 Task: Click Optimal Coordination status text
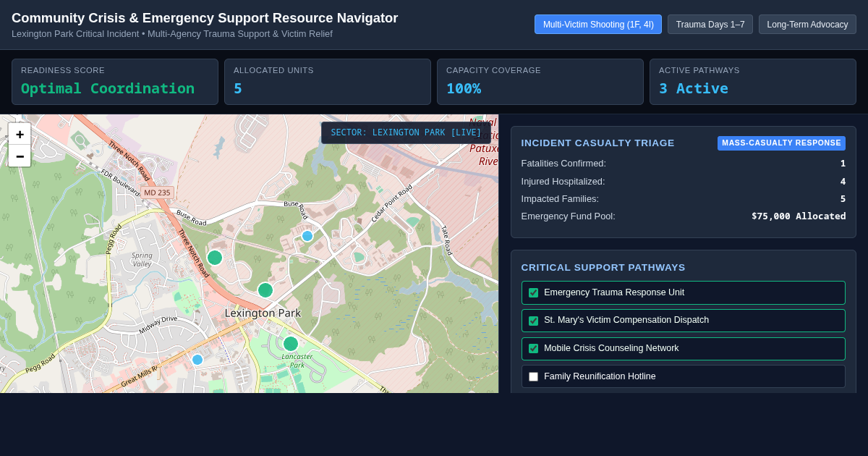(108, 88)
